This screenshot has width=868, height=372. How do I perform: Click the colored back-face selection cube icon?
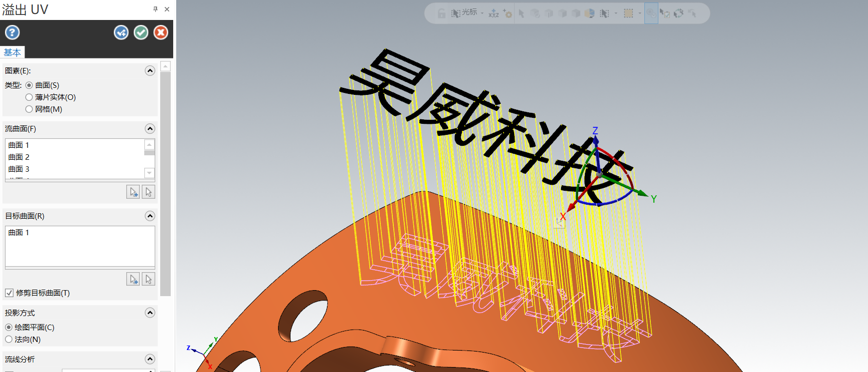click(589, 13)
